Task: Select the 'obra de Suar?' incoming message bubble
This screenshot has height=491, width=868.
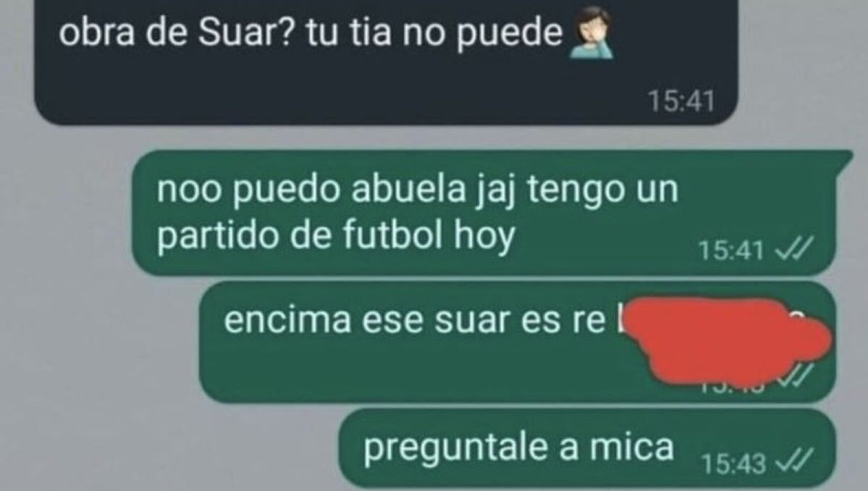Action: point(386,62)
